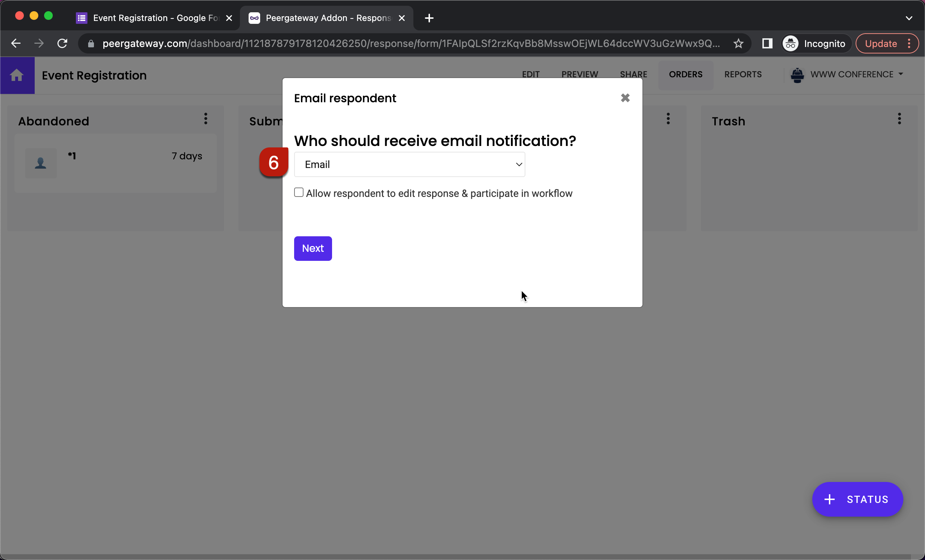
Task: Select the REPORTS menu item
Action: click(x=743, y=74)
